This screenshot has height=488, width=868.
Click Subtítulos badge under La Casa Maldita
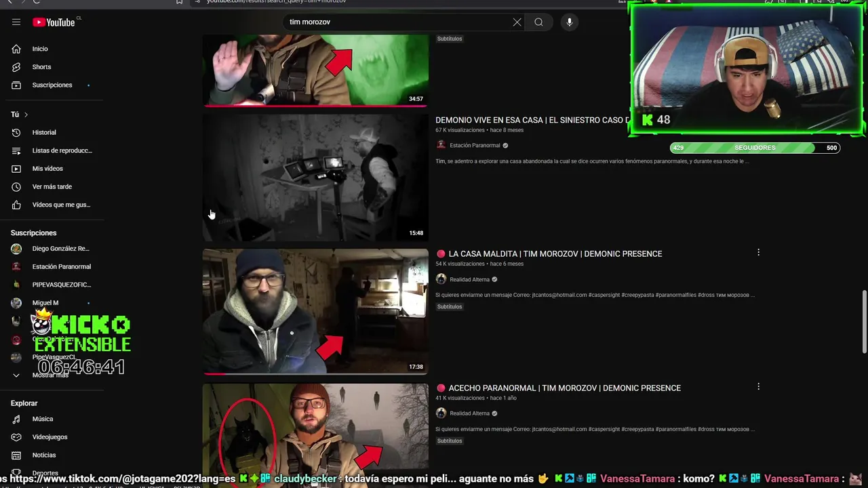(x=450, y=307)
